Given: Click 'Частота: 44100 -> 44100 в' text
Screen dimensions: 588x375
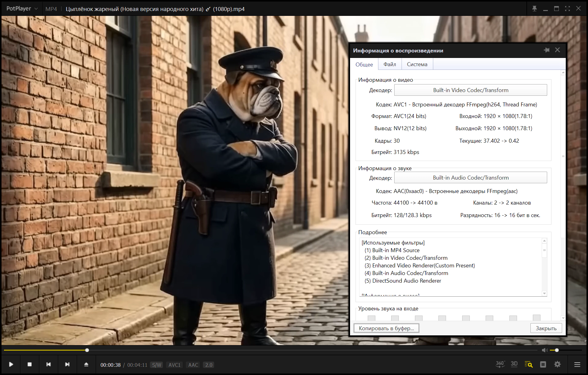Looking at the screenshot, I should tap(404, 203).
